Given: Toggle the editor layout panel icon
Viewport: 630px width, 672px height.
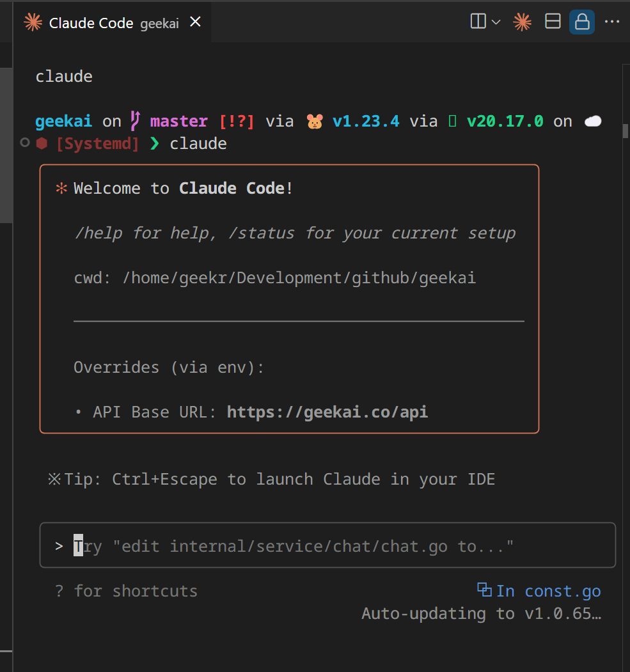Looking at the screenshot, I should click(553, 21).
